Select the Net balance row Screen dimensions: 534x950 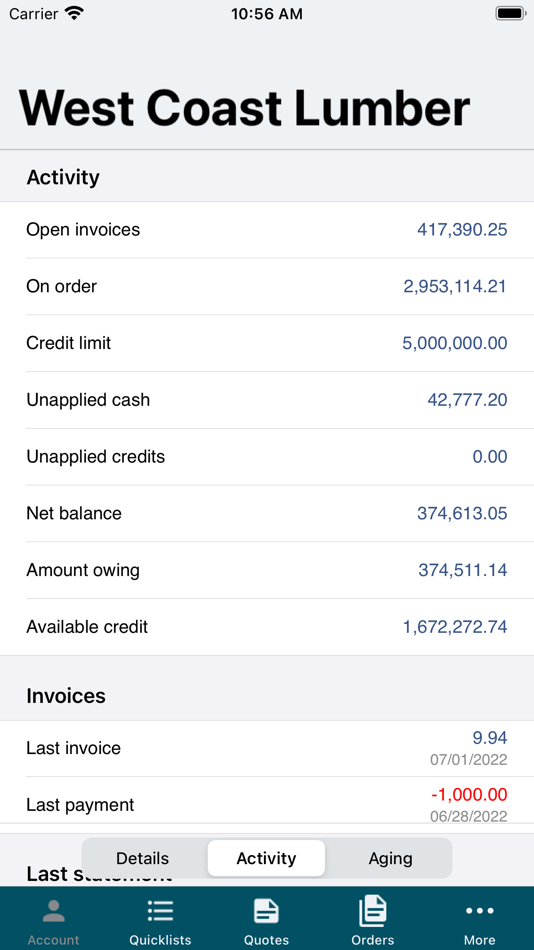click(267, 513)
